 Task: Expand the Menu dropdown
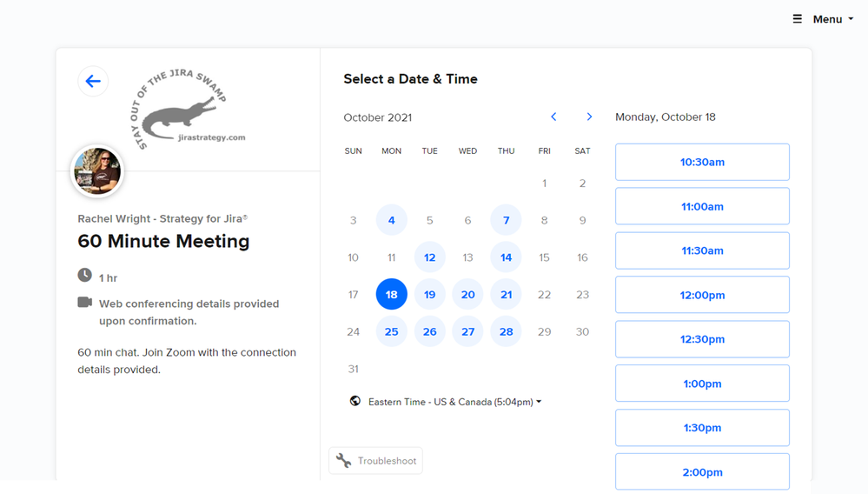(x=833, y=19)
